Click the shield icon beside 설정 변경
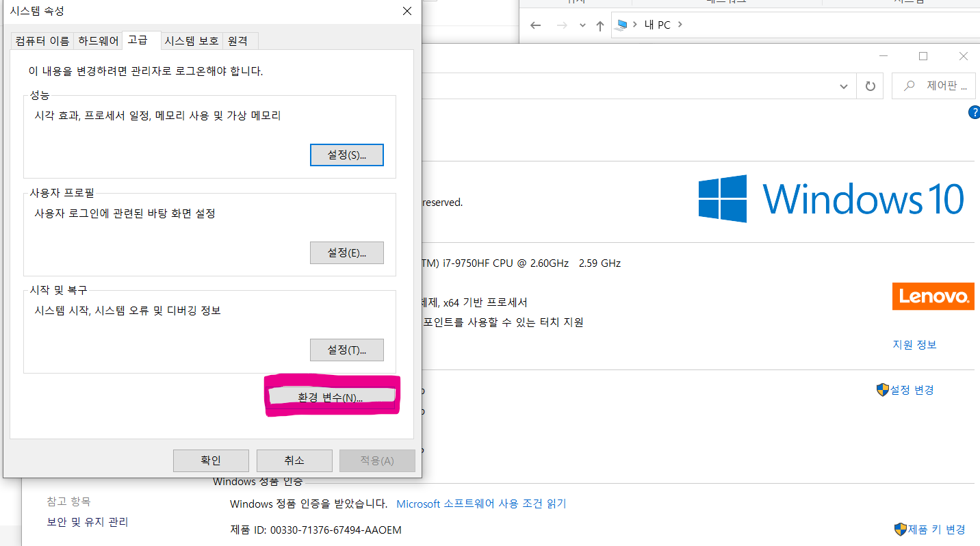This screenshot has width=980, height=546. (x=882, y=390)
